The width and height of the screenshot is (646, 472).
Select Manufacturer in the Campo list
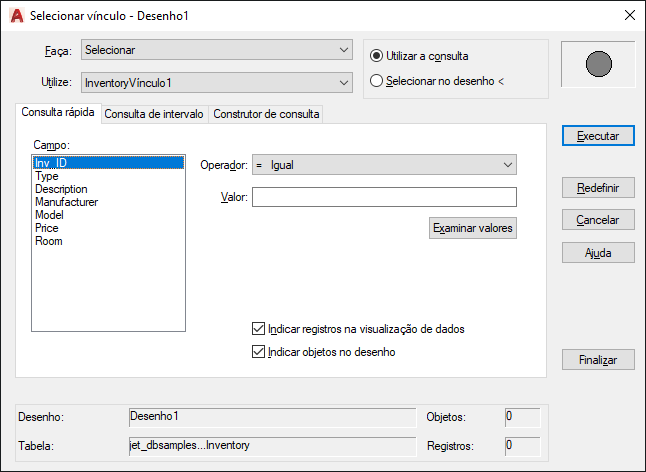tap(67, 202)
